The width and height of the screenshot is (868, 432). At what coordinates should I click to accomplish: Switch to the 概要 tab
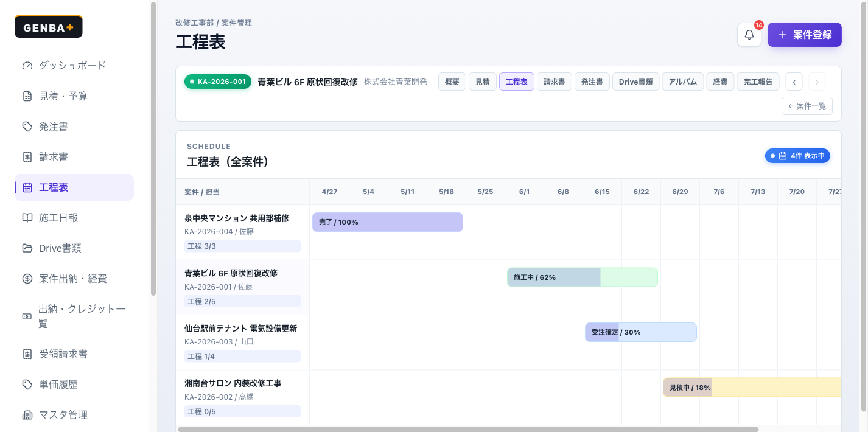pyautogui.click(x=452, y=82)
